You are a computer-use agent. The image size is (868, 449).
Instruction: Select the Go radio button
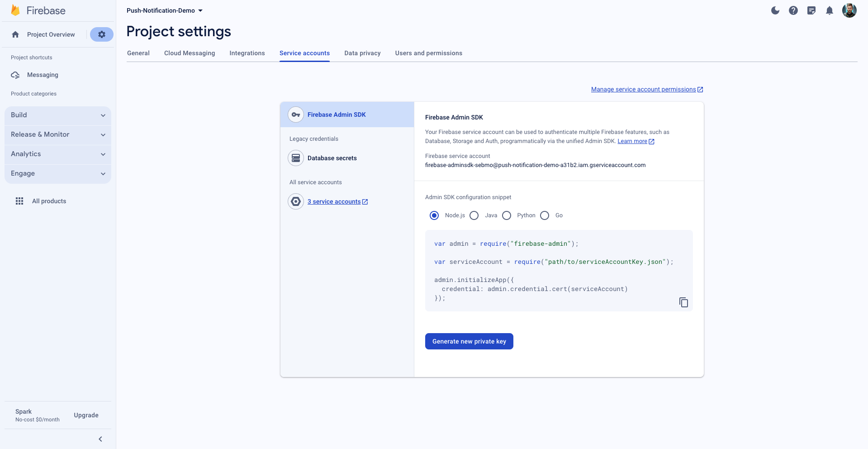coord(545,215)
